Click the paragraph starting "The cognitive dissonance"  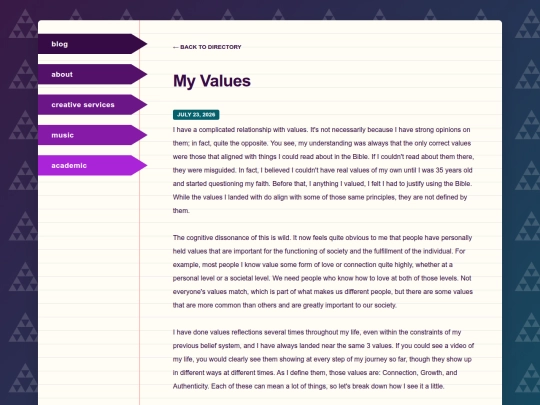[x=323, y=271]
